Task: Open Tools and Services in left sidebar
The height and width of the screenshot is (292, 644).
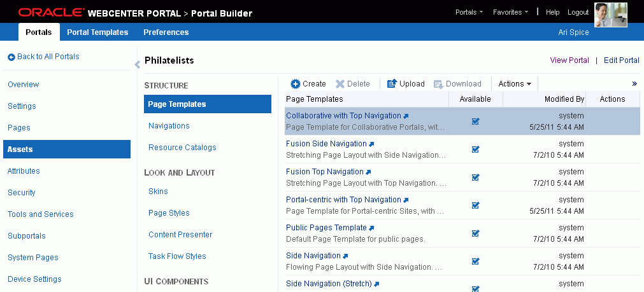Action: tap(41, 214)
